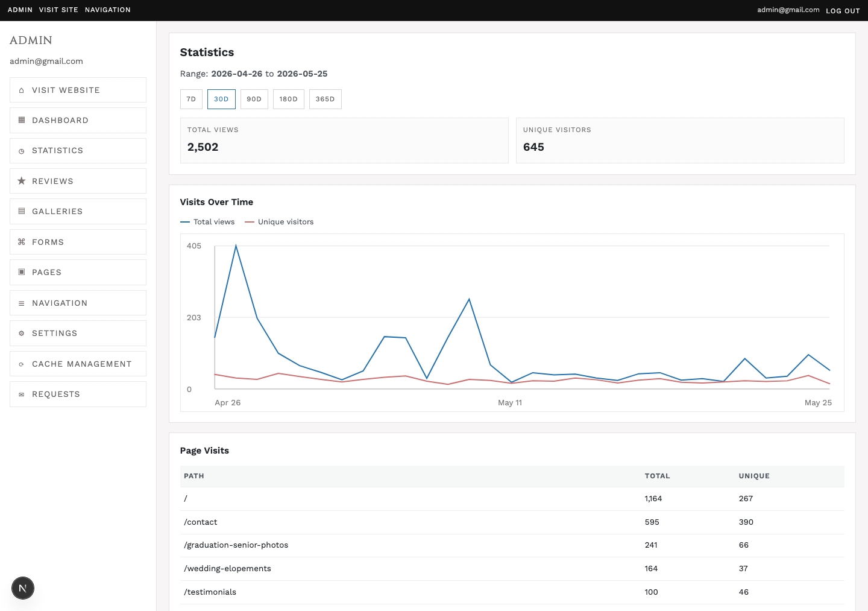The image size is (868, 611).
Task: Click the /contact path row
Action: [512, 522]
